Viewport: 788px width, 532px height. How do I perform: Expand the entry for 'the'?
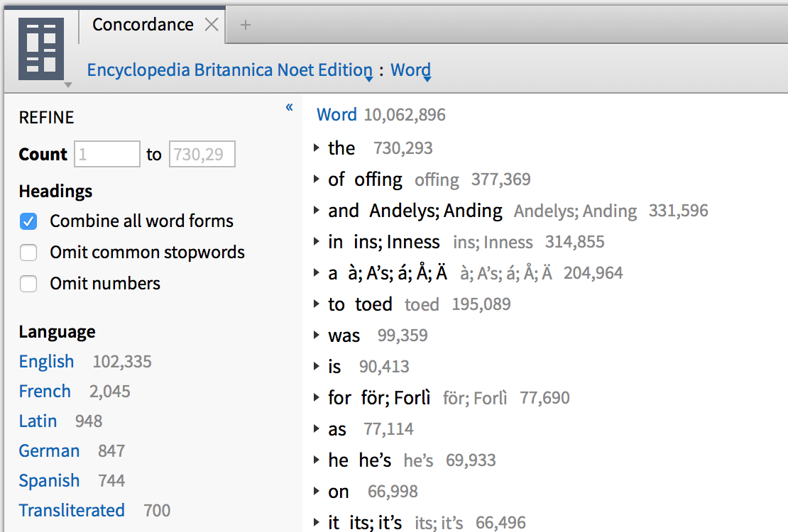point(316,148)
